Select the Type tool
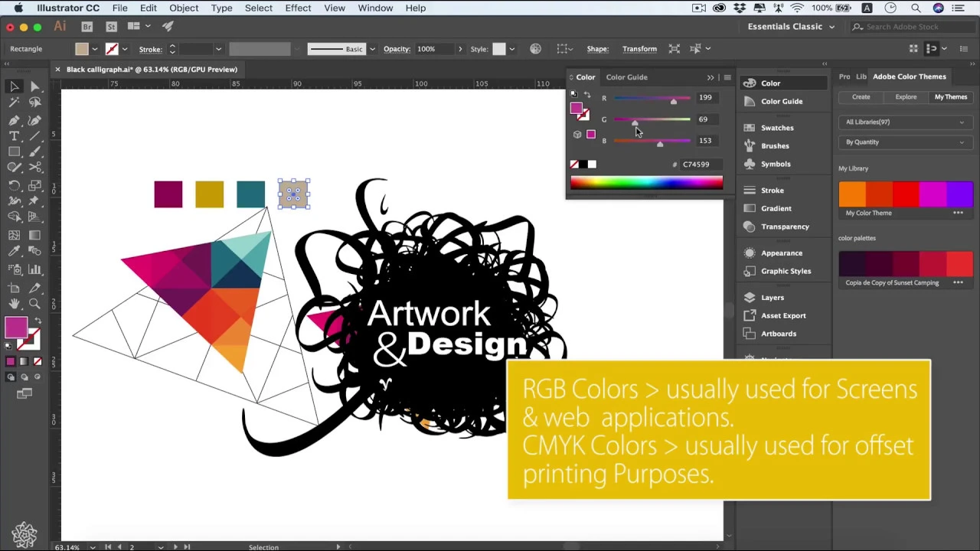The image size is (980, 551). click(14, 136)
